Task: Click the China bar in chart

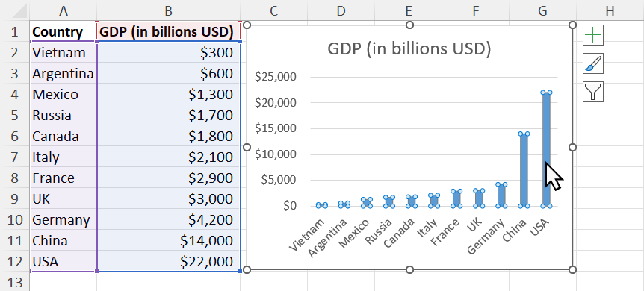Action: (x=524, y=170)
